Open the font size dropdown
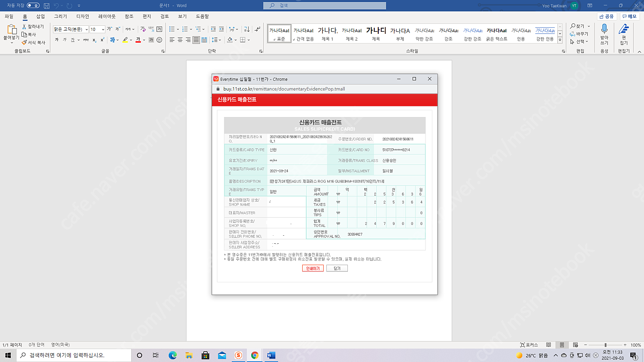 pyautogui.click(x=103, y=29)
